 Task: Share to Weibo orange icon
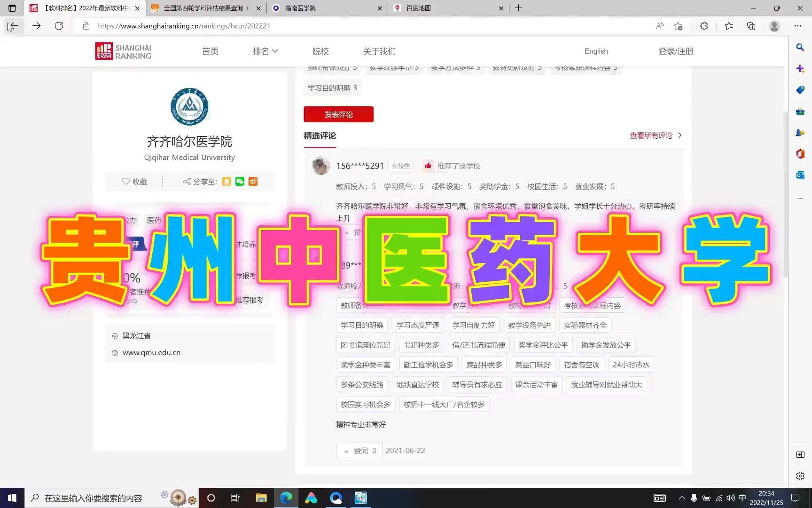point(253,182)
